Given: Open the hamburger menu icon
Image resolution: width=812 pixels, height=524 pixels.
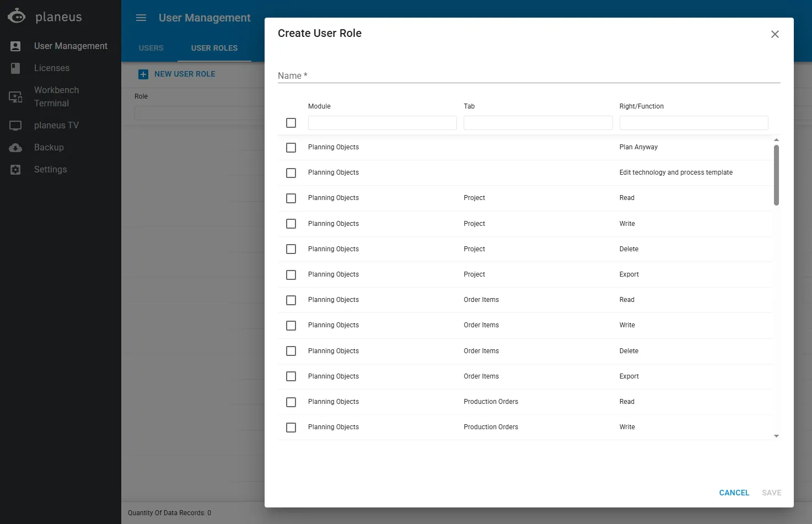Looking at the screenshot, I should (x=141, y=18).
